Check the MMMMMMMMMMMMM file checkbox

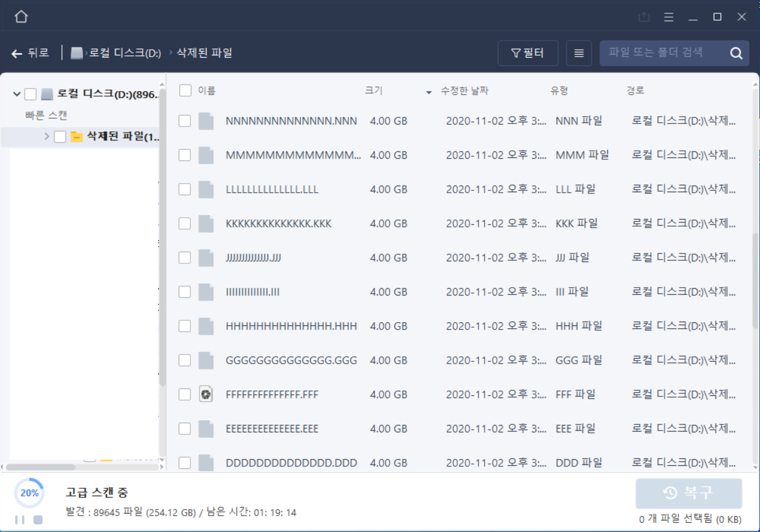(184, 155)
